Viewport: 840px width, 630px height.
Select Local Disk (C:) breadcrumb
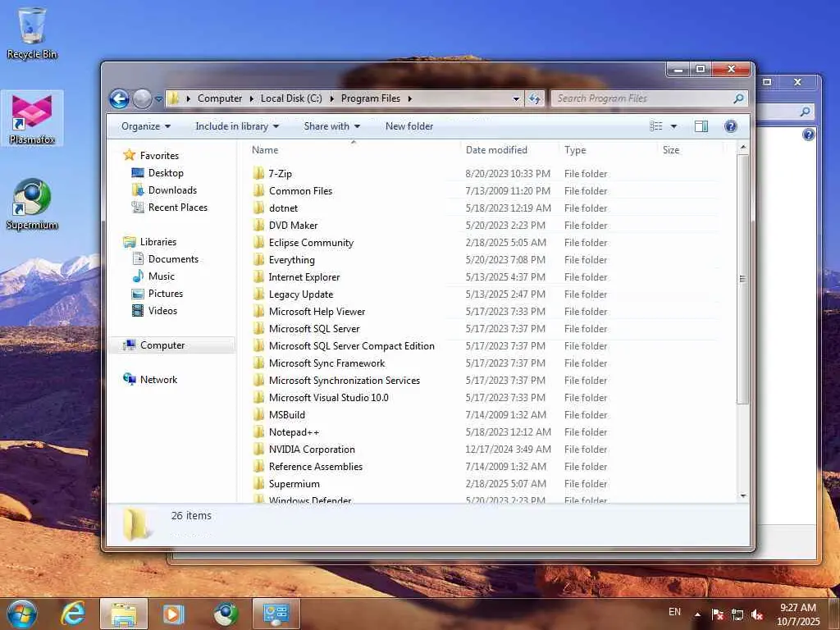point(291,98)
